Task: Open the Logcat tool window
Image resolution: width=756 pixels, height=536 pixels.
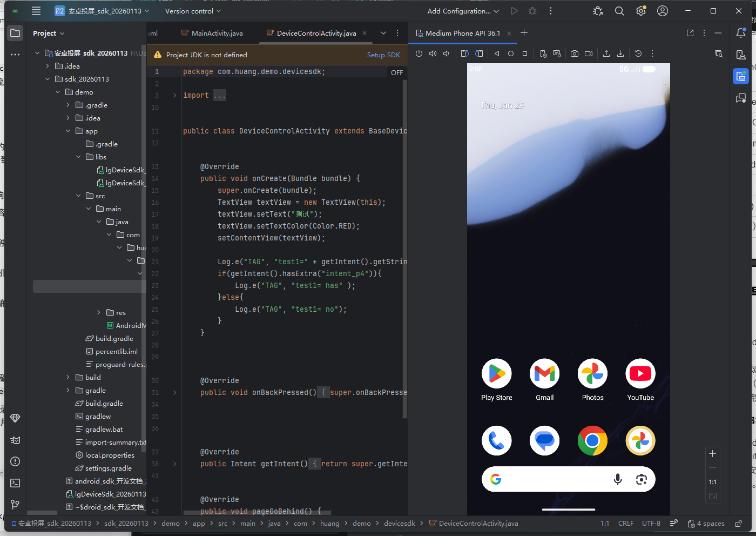Action: coord(15,440)
